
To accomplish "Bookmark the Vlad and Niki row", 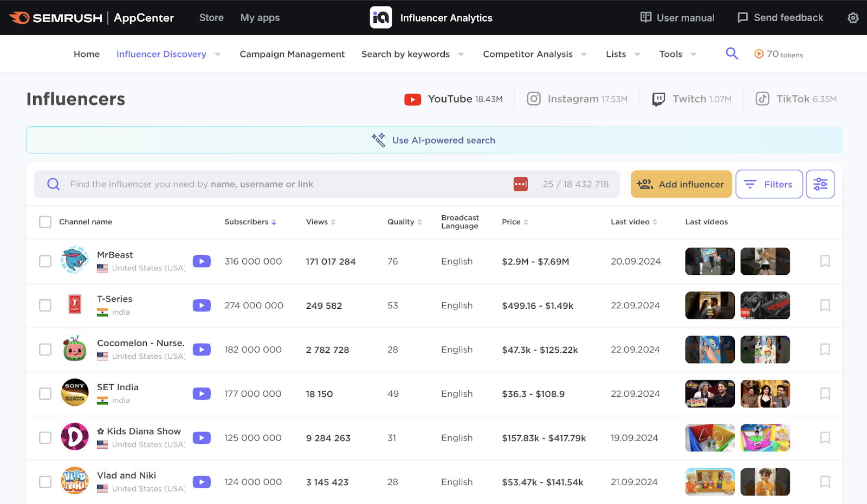I will point(825,482).
